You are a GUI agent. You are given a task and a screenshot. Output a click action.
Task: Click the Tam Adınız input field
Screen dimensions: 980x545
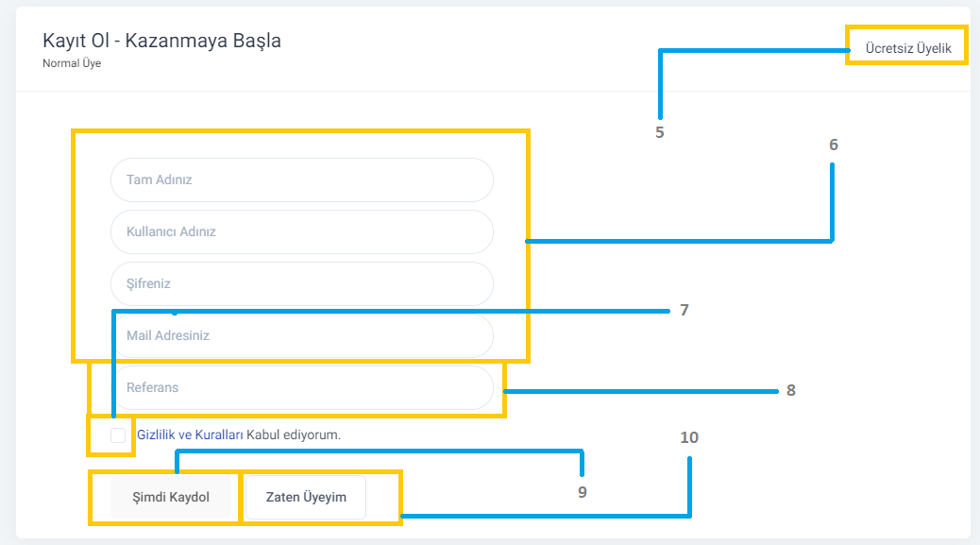[302, 180]
